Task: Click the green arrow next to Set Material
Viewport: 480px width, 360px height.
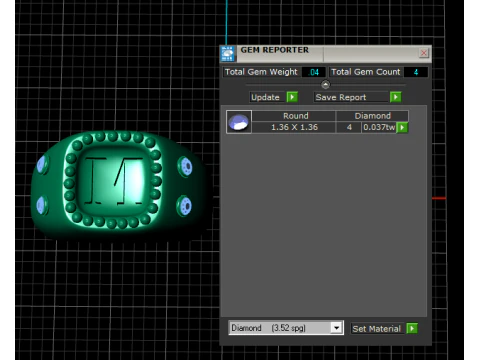Action: pyautogui.click(x=412, y=328)
